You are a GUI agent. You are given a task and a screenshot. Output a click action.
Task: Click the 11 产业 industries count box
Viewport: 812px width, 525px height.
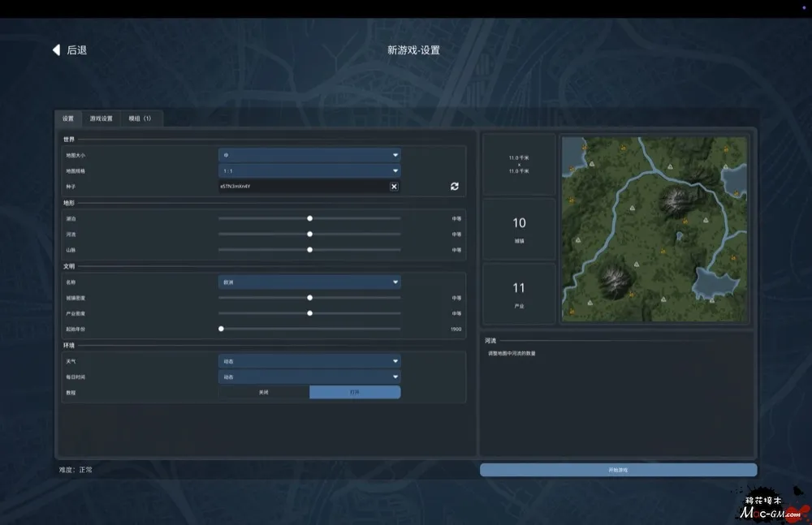pyautogui.click(x=519, y=294)
